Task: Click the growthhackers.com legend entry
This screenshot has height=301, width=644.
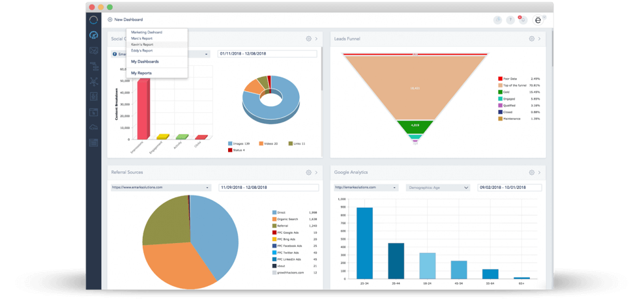Action: [295, 273]
